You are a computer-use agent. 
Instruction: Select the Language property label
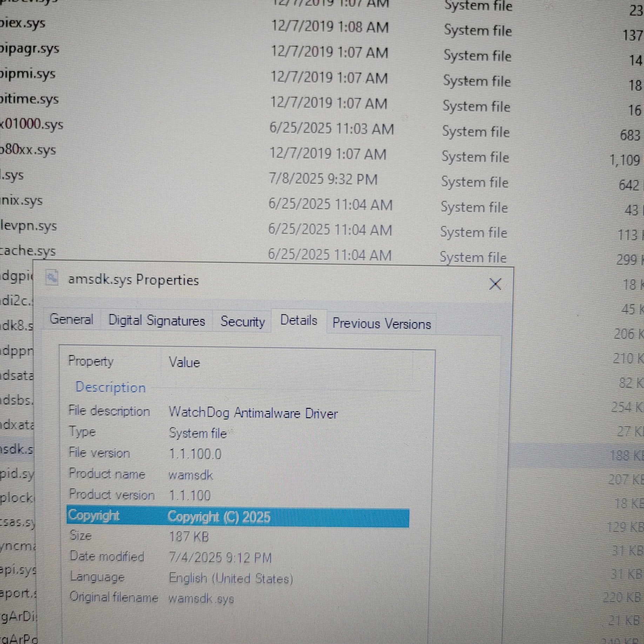coord(97,577)
